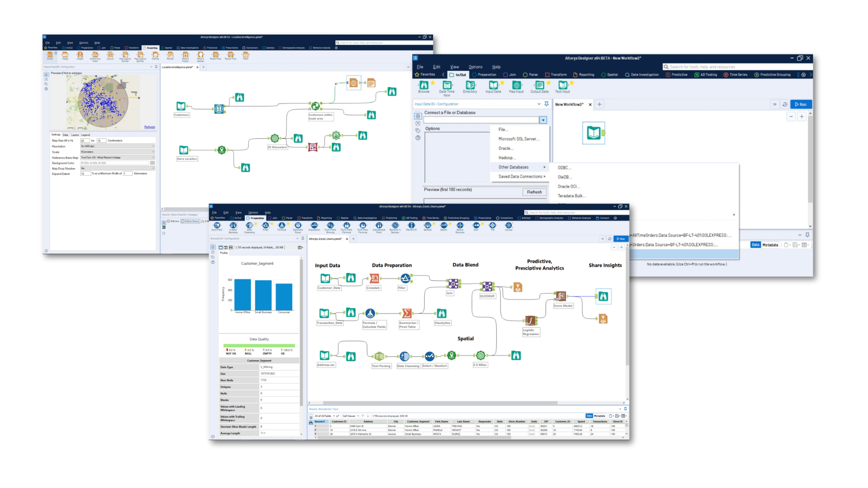
Task: Open the Layers tab in Report Map configuration
Action: click(75, 135)
